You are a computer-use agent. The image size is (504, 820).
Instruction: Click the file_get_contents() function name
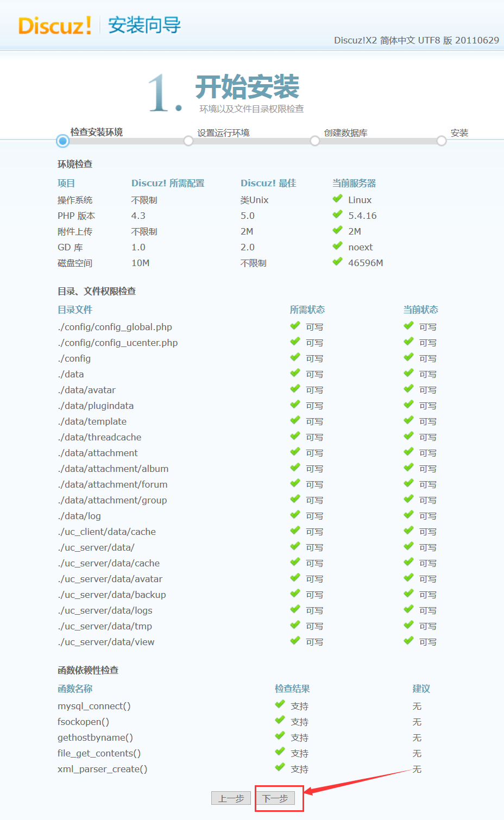tap(99, 753)
